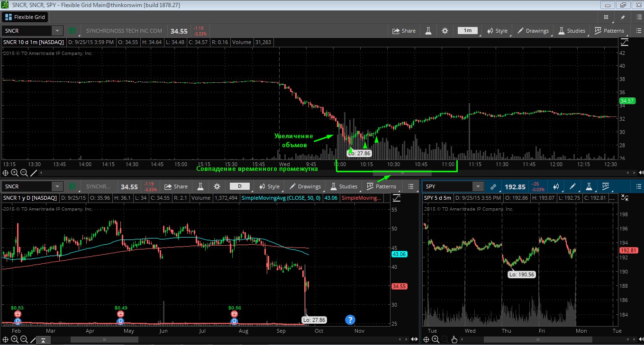Open top chart settings gear icon
The width and height of the screenshot is (644, 345).
(444, 31)
